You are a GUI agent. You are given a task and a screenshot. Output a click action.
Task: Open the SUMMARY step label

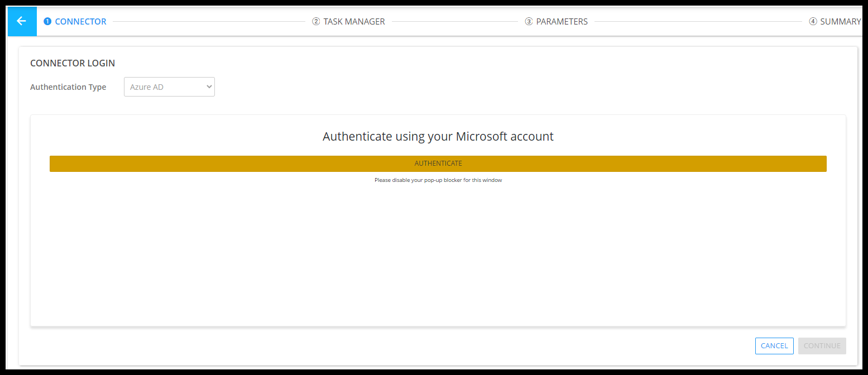pyautogui.click(x=840, y=22)
